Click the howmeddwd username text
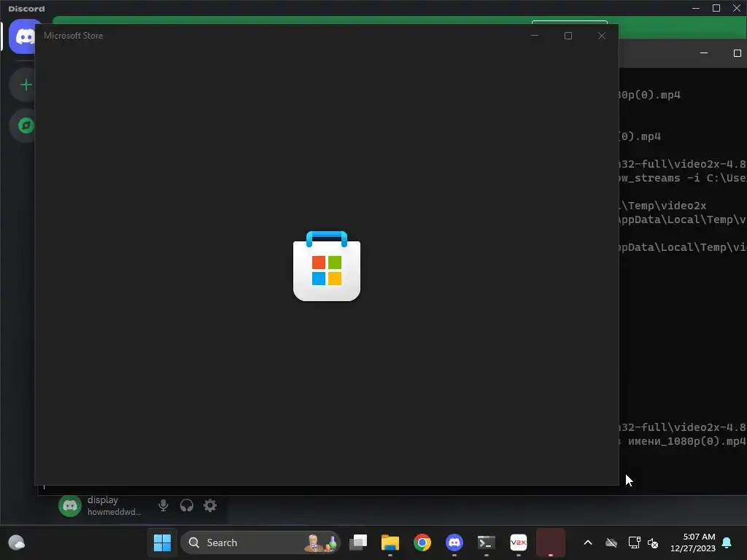This screenshot has height=560, width=747. (x=115, y=512)
